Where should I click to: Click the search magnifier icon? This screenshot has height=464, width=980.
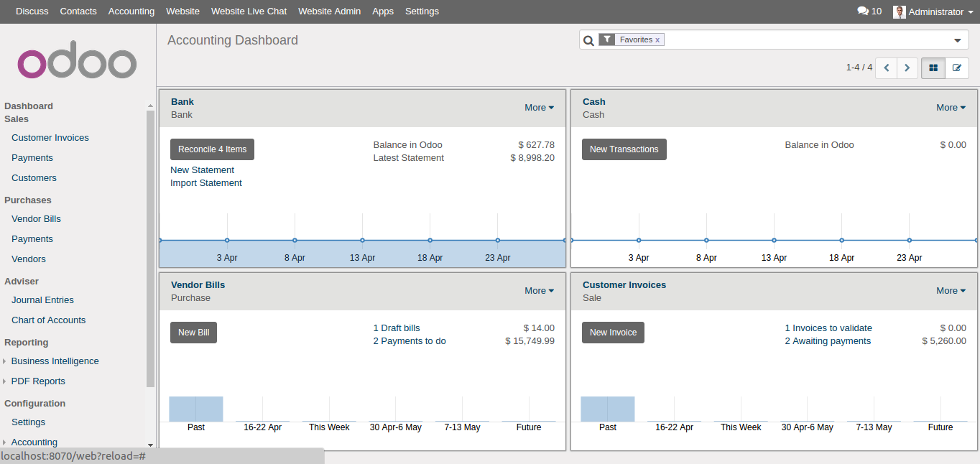pyautogui.click(x=588, y=40)
